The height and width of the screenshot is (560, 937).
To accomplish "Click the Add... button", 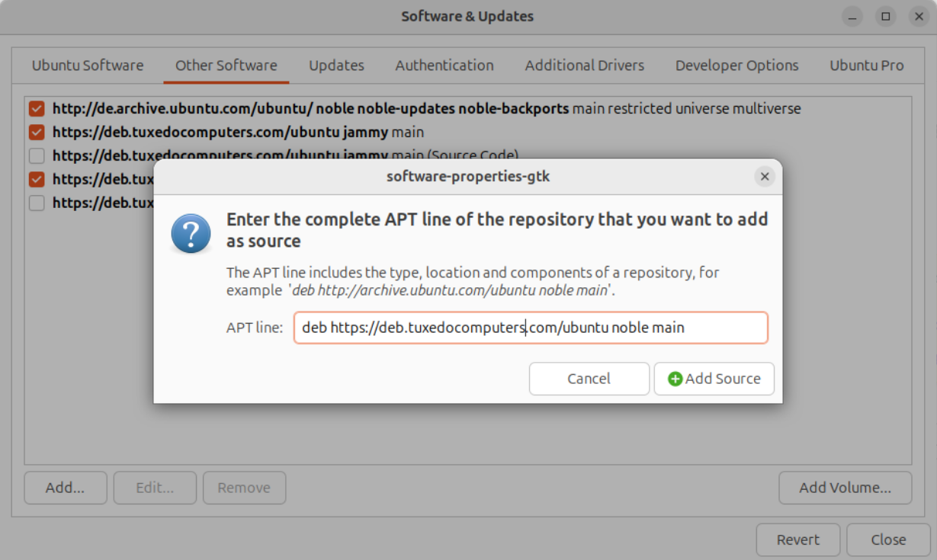I will pos(65,488).
